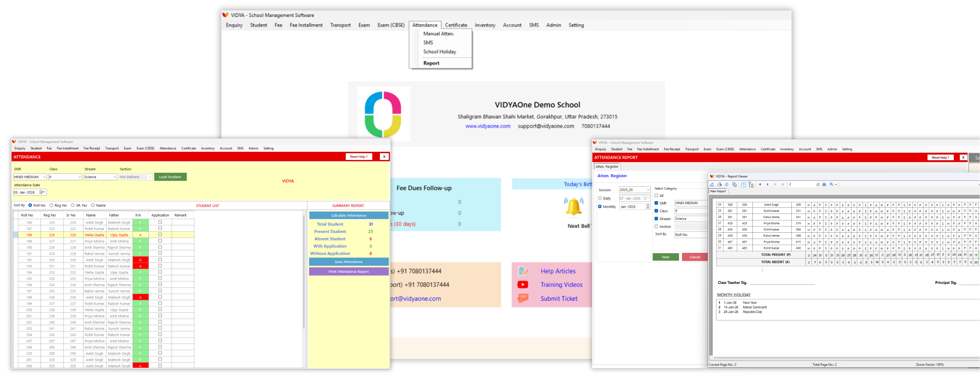Select the Monthly radio in Attendance Report

coord(600,207)
